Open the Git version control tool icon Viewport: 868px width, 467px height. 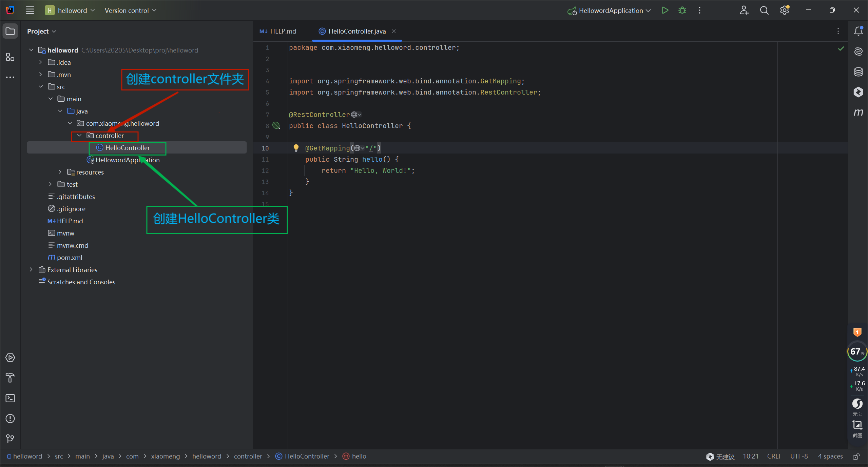coord(10,439)
